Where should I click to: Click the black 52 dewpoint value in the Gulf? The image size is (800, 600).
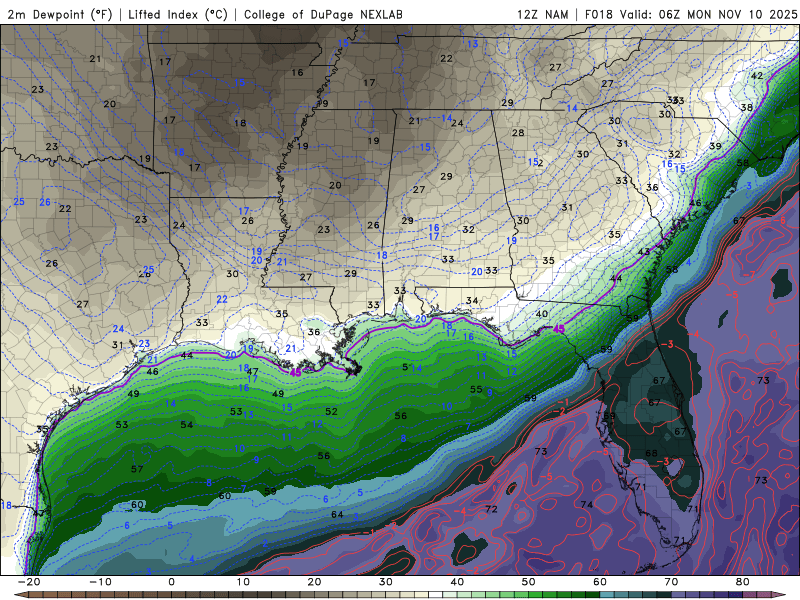pyautogui.click(x=332, y=411)
